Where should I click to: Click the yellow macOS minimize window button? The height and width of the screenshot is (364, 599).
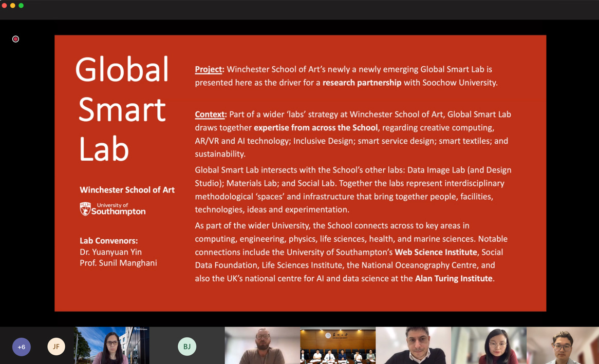pos(13,5)
